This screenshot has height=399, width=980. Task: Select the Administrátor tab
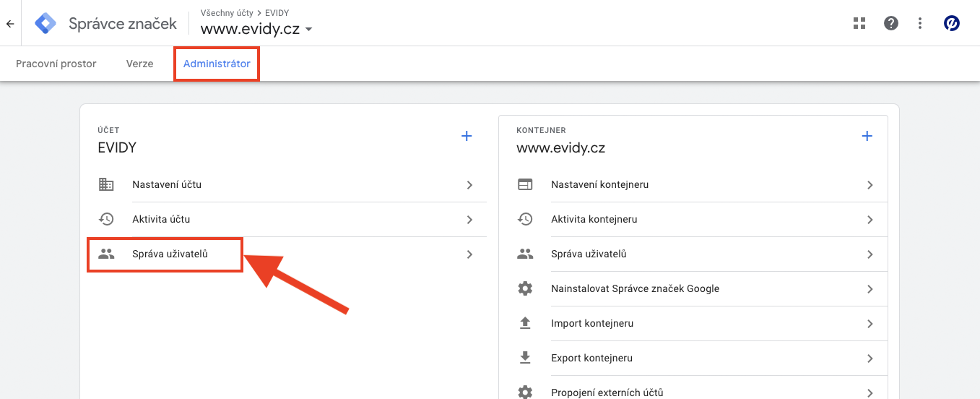[x=217, y=64]
